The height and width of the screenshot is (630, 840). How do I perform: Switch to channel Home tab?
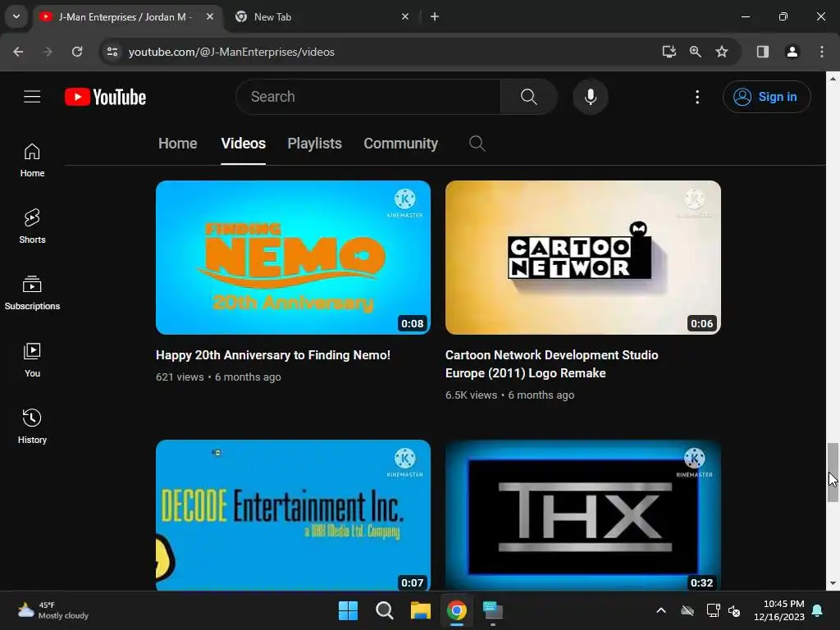(x=177, y=143)
